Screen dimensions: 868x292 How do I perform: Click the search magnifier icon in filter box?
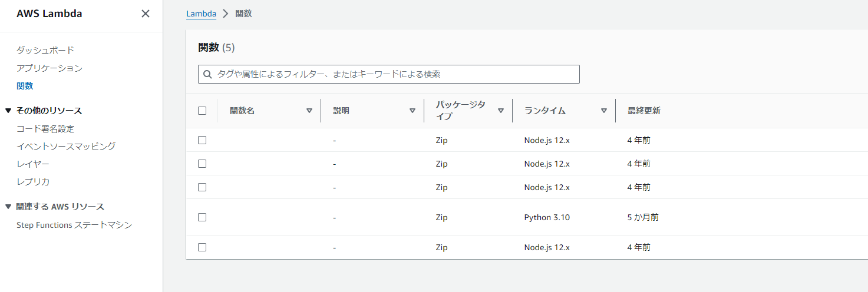tap(207, 74)
